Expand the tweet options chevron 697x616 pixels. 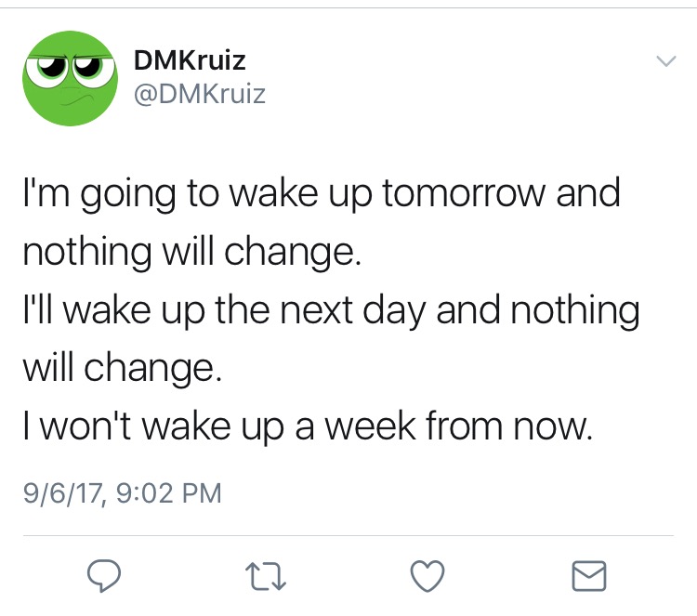pos(665,61)
